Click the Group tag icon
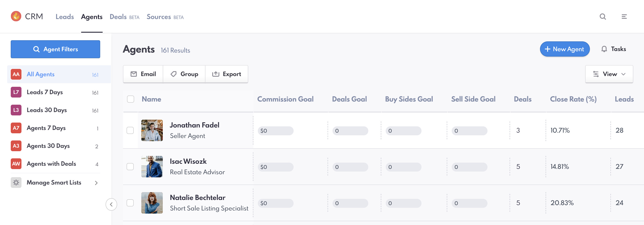The image size is (644, 225). click(x=174, y=74)
